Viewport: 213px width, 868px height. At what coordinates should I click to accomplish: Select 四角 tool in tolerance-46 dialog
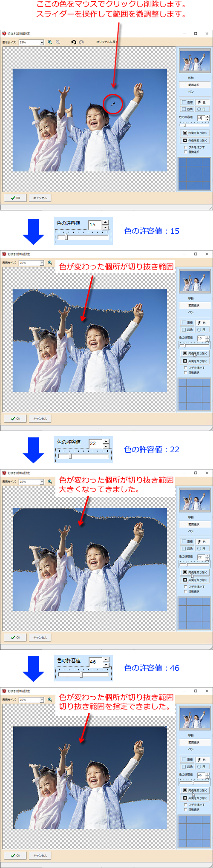(x=187, y=766)
